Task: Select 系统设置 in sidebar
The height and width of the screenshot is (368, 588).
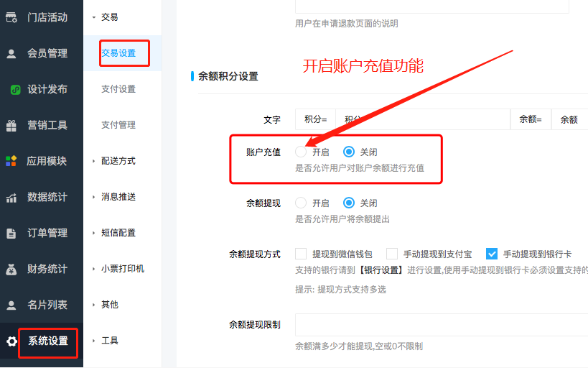Action: (x=48, y=341)
